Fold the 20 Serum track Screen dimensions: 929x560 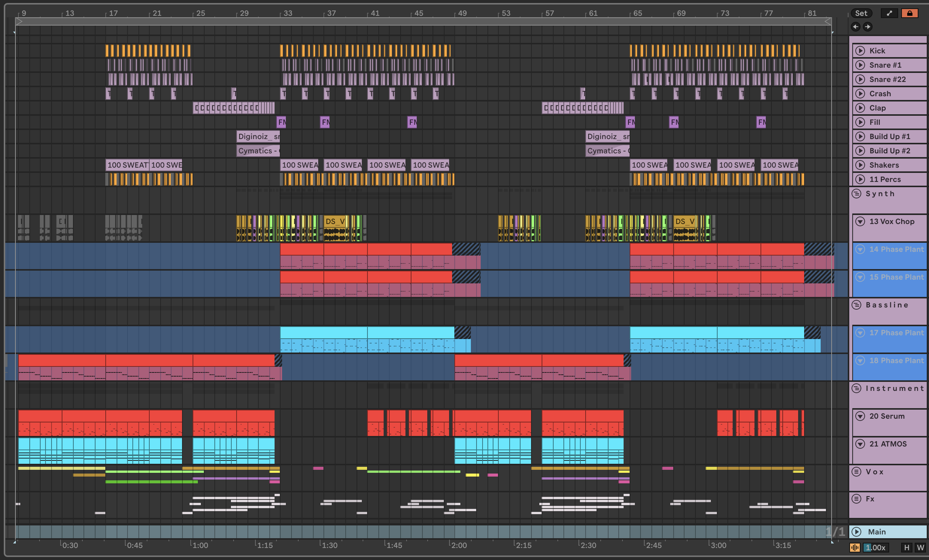pos(860,416)
